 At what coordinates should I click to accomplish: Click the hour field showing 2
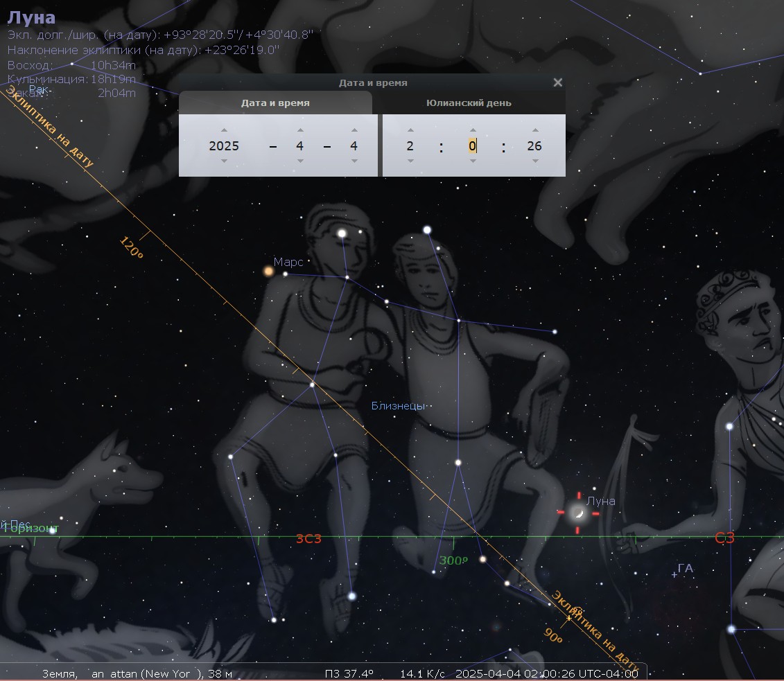tap(410, 146)
